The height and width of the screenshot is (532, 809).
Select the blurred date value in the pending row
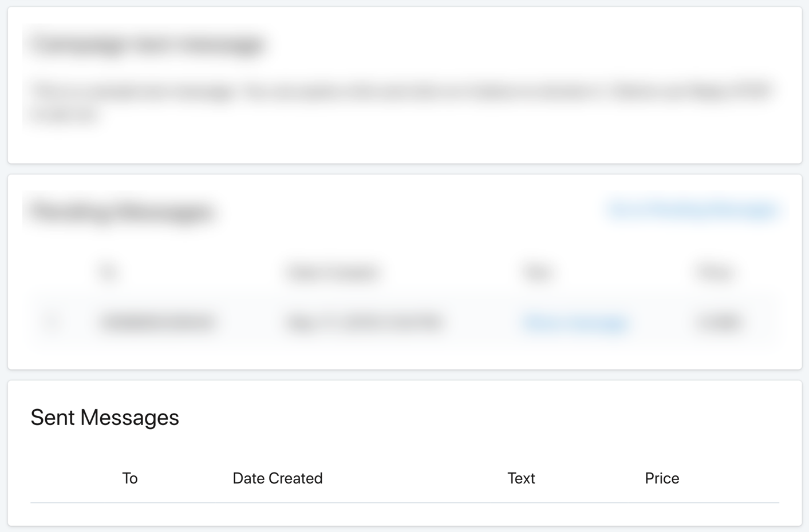coord(365,323)
